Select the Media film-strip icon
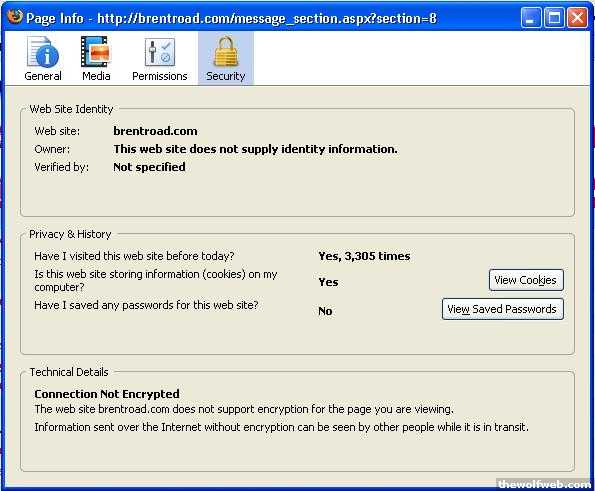 click(x=96, y=52)
